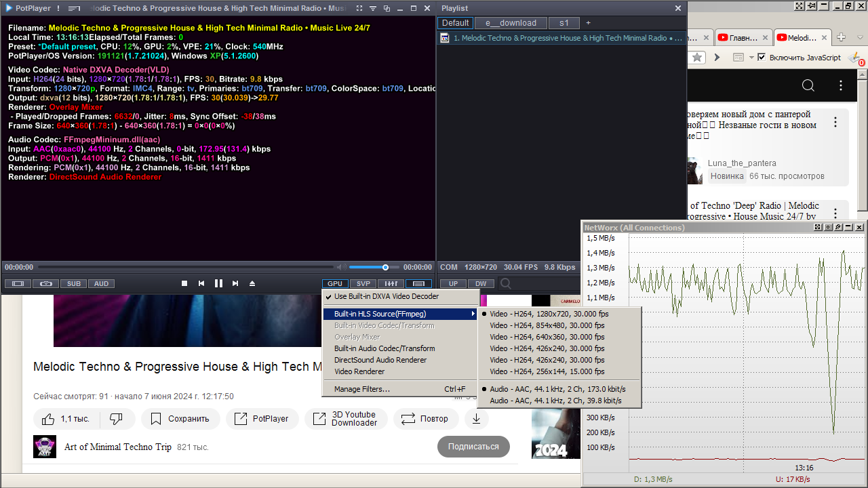The image size is (868, 488).
Task: Click the camera screenshot button in PotPlayer
Action: tap(45, 284)
